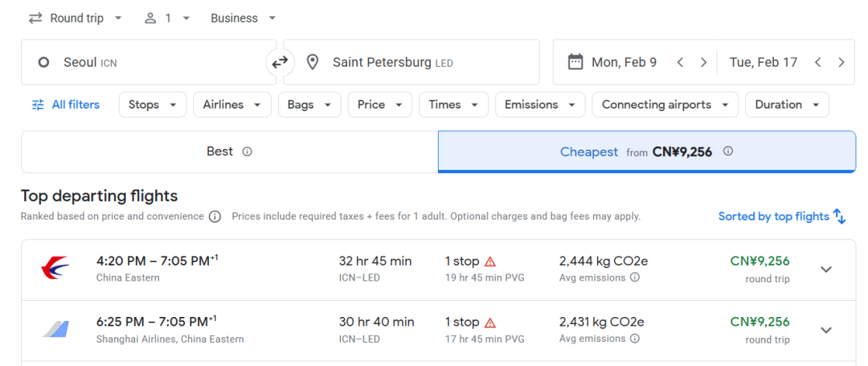The image size is (868, 366).
Task: Click next day arrow for departure date
Action: click(703, 62)
